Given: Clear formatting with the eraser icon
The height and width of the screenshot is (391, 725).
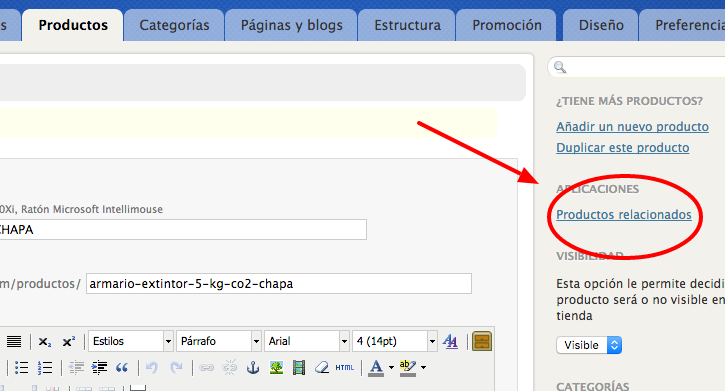Looking at the screenshot, I should 322,367.
